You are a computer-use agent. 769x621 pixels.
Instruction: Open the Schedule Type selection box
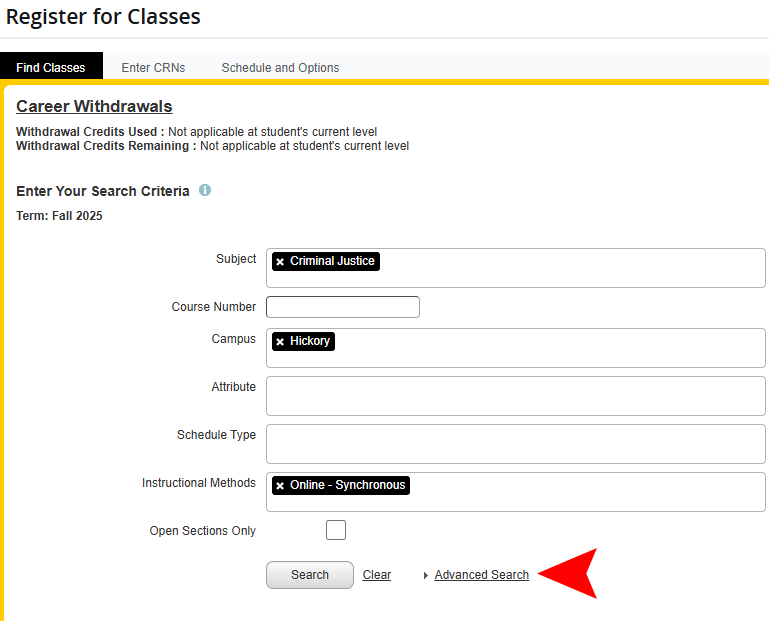coord(516,444)
